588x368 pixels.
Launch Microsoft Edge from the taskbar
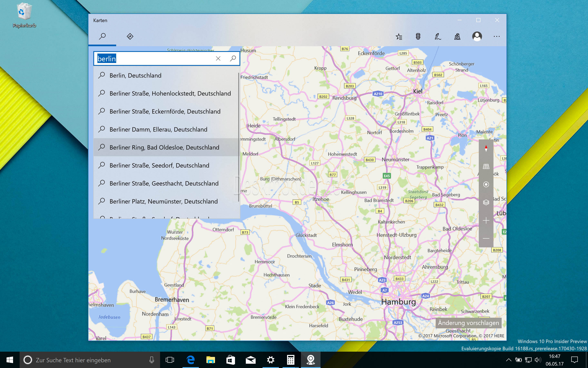(190, 360)
